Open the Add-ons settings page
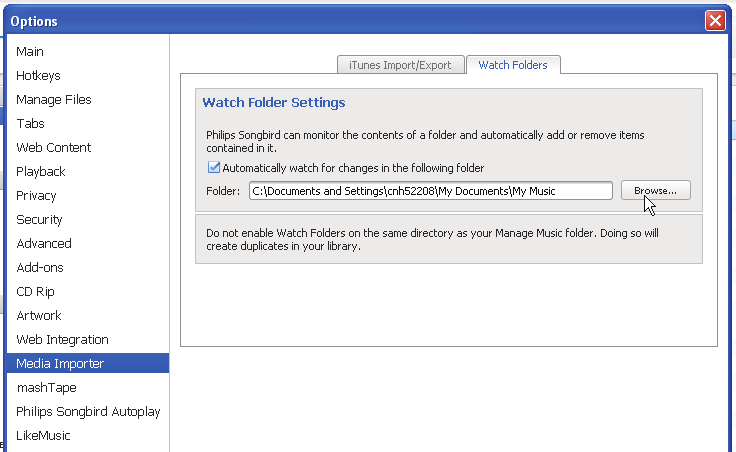 (x=40, y=268)
